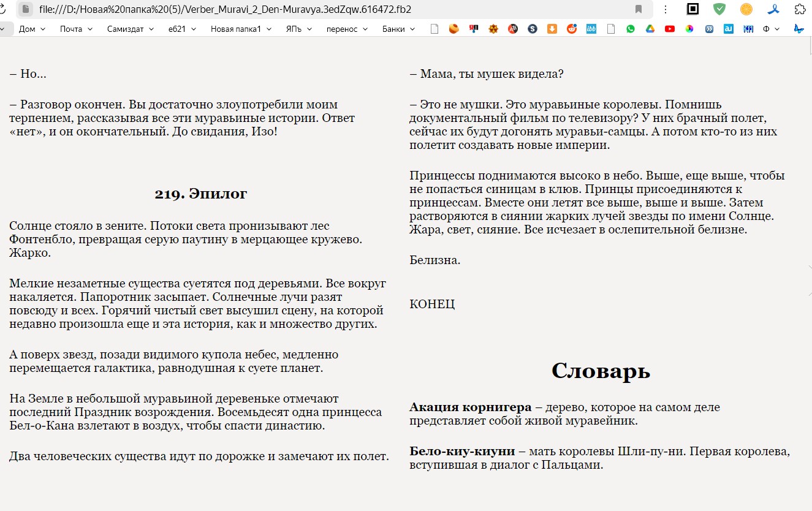Open the WhatsApp bookmark
This screenshot has height=511, width=812.
point(631,29)
